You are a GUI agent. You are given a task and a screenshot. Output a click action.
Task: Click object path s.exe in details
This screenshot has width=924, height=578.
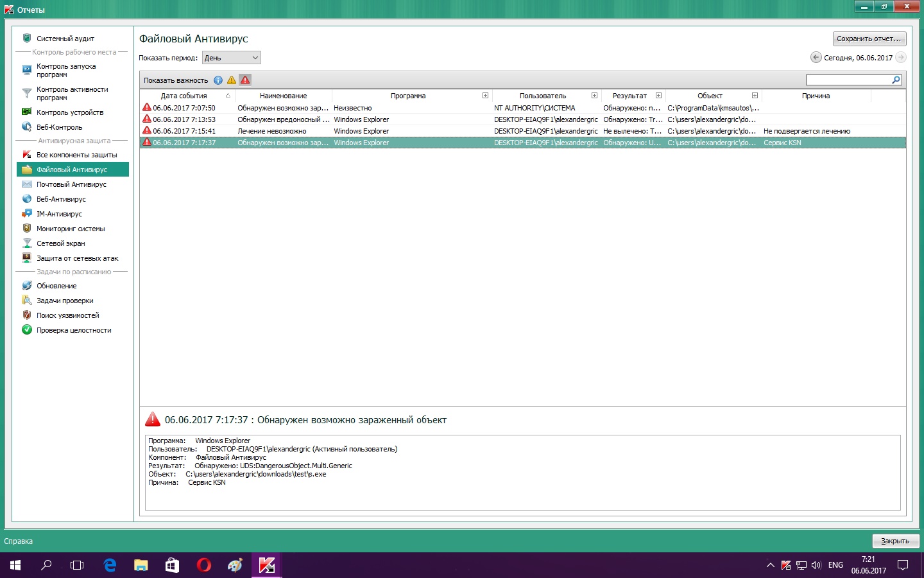coord(256,474)
